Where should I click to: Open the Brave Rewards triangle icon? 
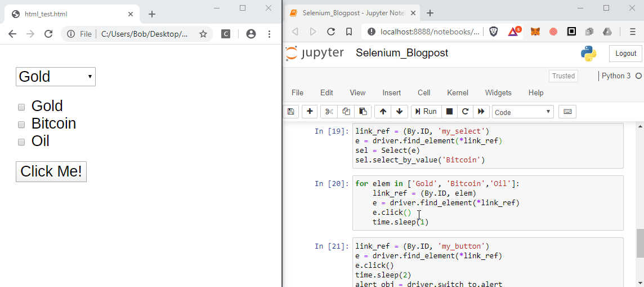[x=514, y=31]
